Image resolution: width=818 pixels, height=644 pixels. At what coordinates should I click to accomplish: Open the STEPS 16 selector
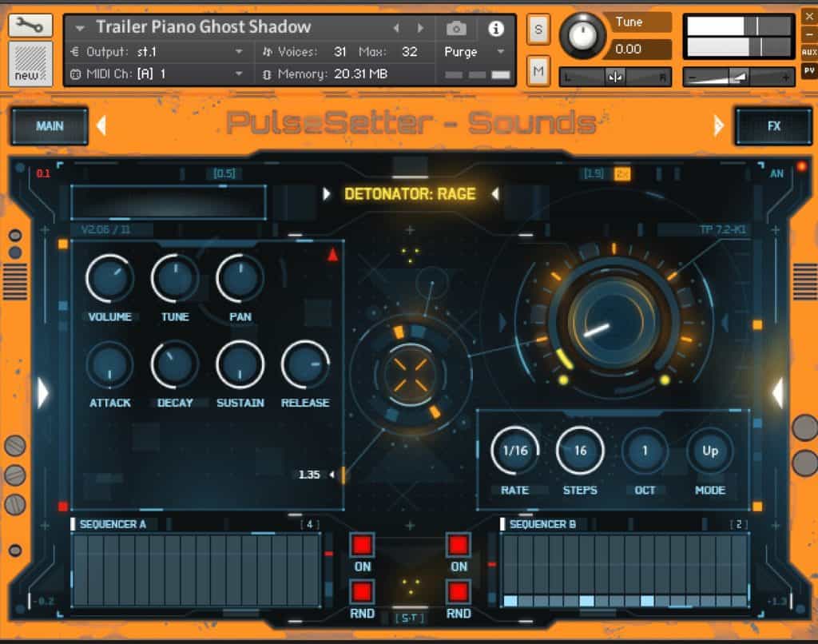580,451
